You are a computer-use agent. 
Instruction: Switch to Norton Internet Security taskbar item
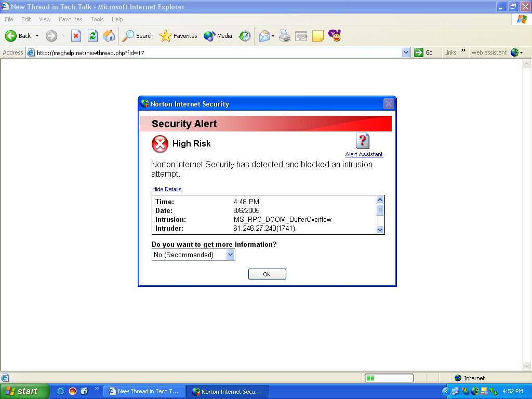[x=227, y=391]
